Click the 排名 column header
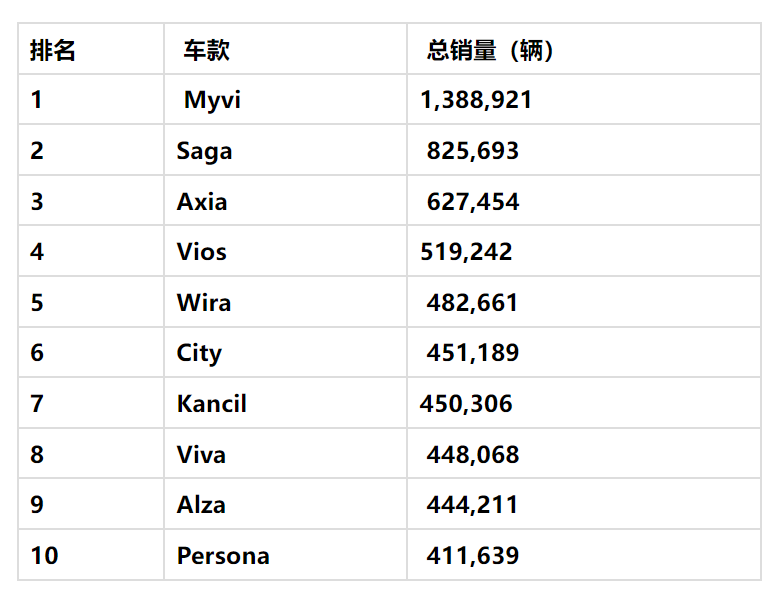The image size is (779, 608). coord(53,50)
